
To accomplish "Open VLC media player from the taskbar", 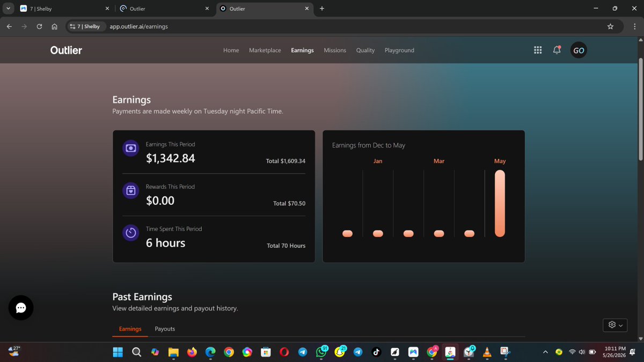I will tap(487, 352).
